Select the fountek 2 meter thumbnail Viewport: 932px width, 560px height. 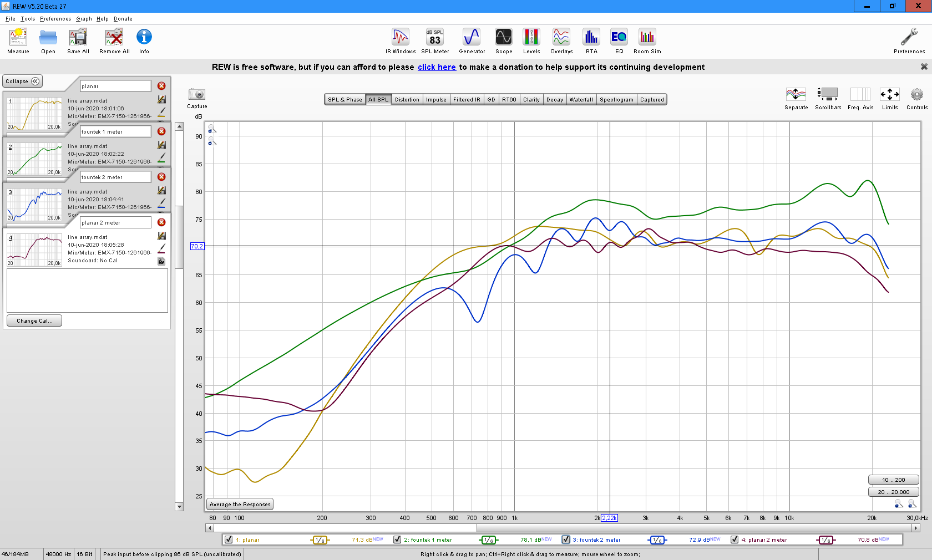[x=34, y=204]
